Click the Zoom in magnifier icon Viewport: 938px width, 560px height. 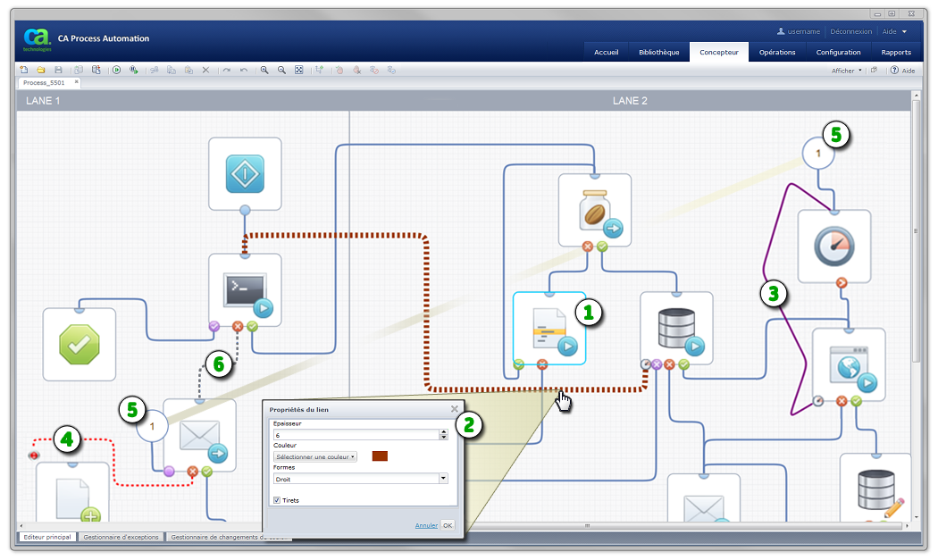coord(264,70)
